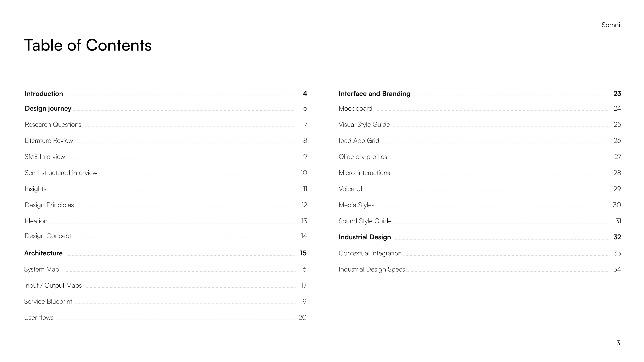Go to the Industrial Design heading
This screenshot has height=362, width=644.
[365, 237]
